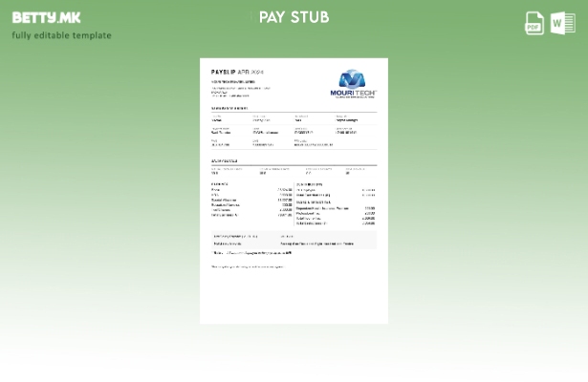Open the payslip document preview

click(294, 191)
